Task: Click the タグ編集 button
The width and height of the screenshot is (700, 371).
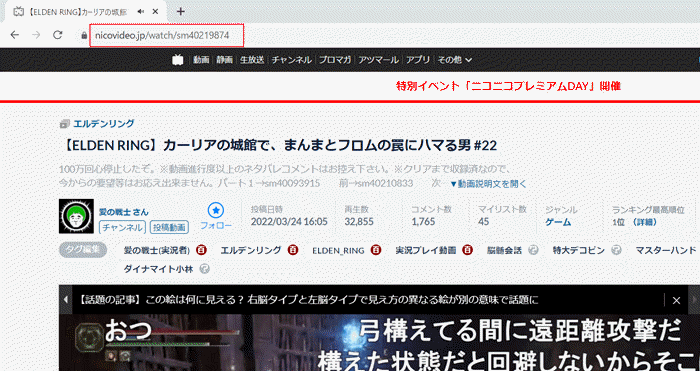Action: 83,250
